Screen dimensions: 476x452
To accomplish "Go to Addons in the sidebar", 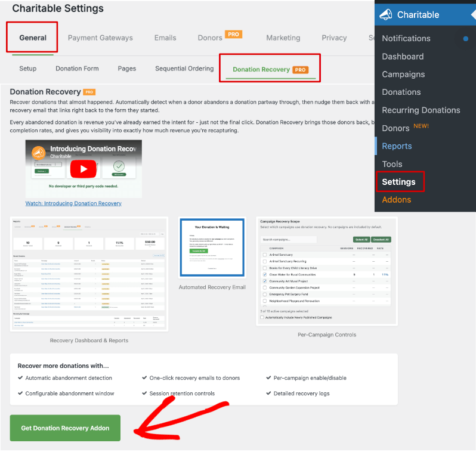I will click(x=396, y=199).
